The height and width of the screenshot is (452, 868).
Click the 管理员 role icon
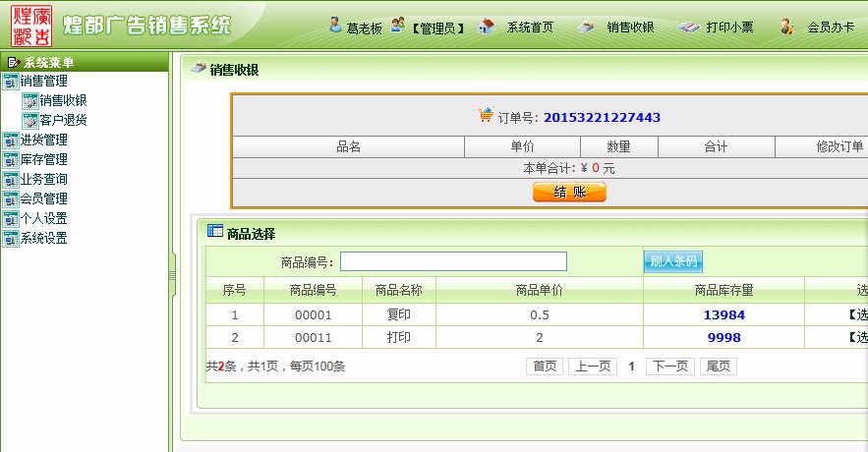tap(397, 26)
